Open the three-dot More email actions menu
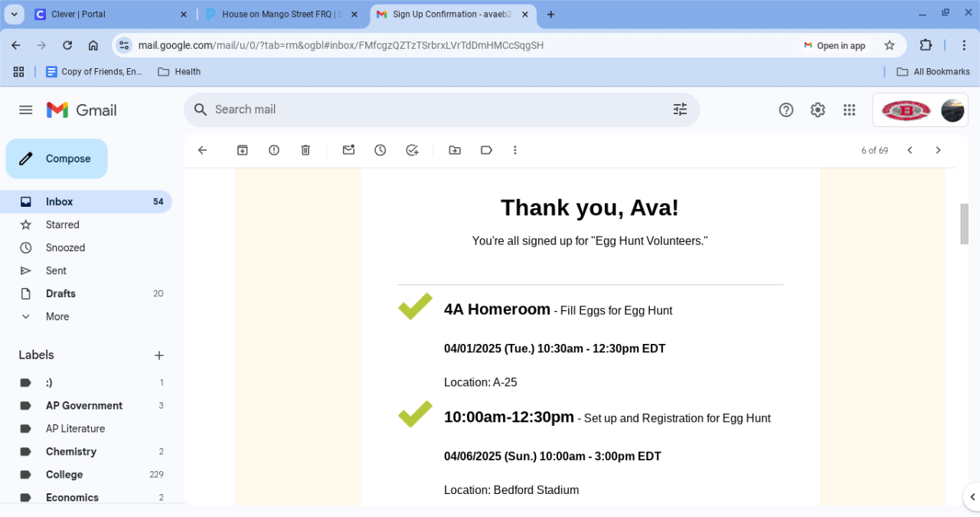Image resolution: width=980 pixels, height=517 pixels. click(x=515, y=150)
